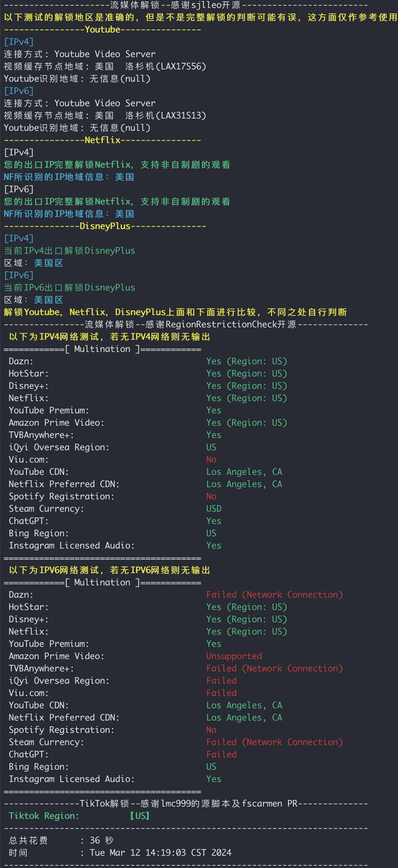Select the Tue Mar 12 timestamp
Viewport: 398px width, 868px height.
point(160,853)
